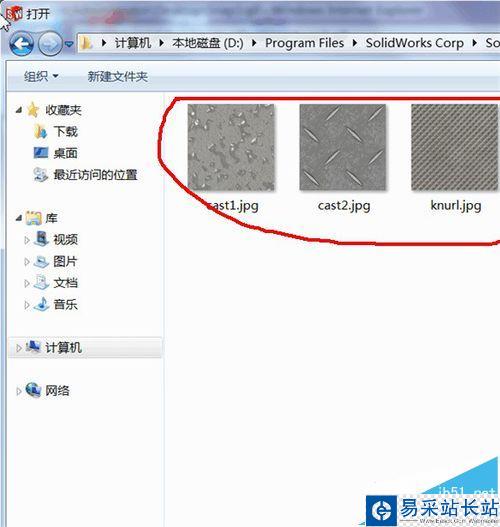The width and height of the screenshot is (500, 527).
Task: Click the 桌面 icon
Action: point(41,153)
